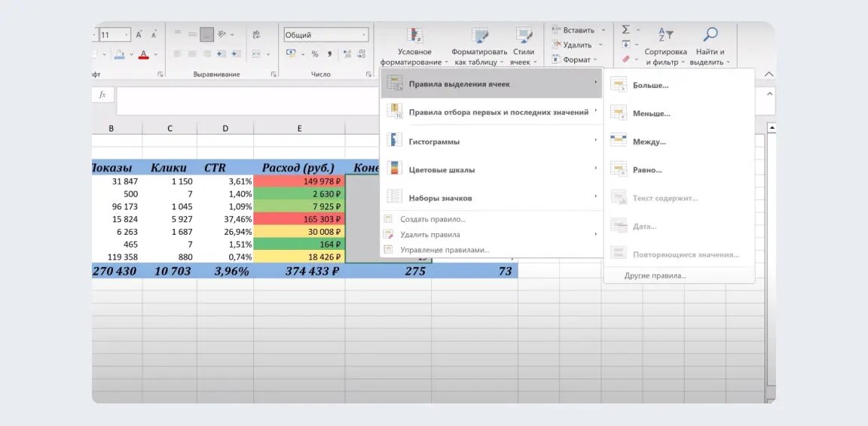Click the font color red A icon

click(x=143, y=54)
